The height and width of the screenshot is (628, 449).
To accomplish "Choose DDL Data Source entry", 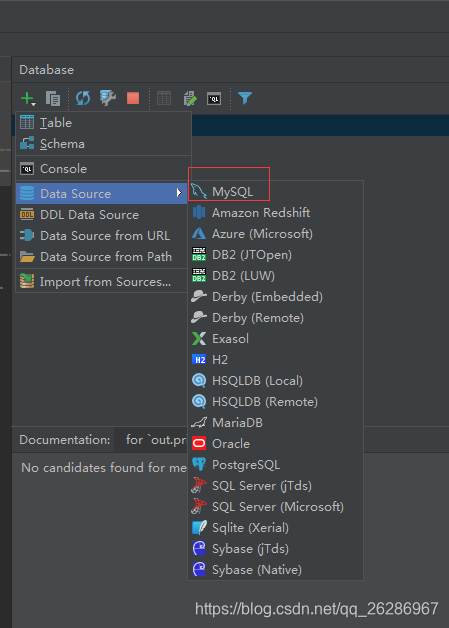I will click(x=102, y=215).
